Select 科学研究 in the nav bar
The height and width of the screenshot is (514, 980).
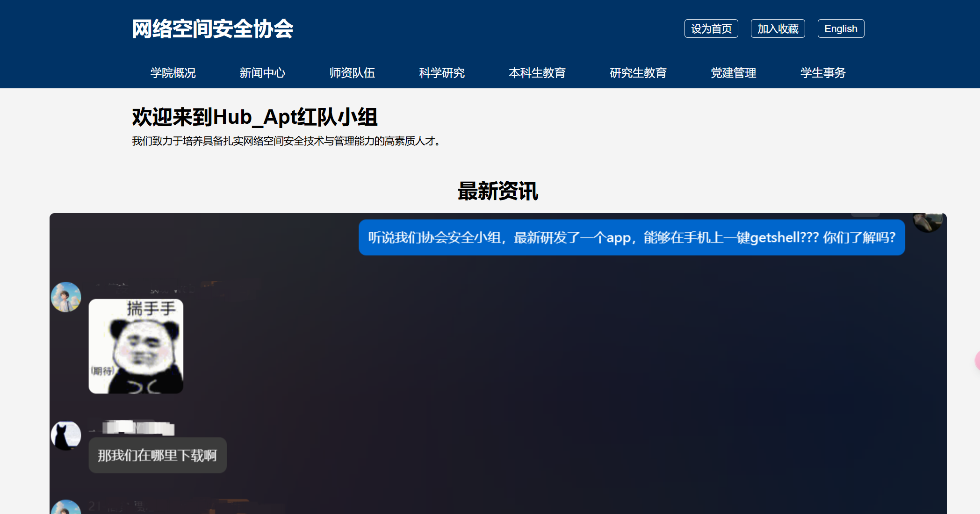(442, 73)
